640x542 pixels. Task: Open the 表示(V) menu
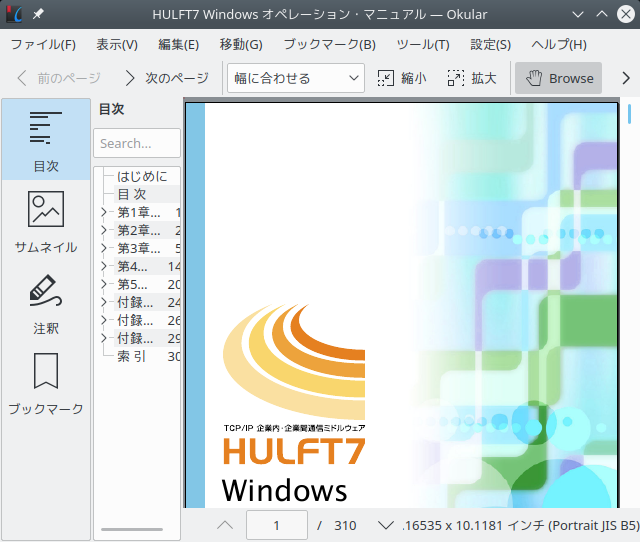[117, 44]
